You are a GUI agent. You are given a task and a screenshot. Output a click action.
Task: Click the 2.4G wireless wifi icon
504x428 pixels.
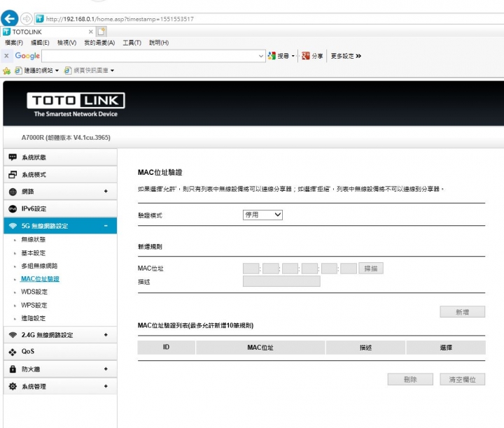tap(13, 335)
